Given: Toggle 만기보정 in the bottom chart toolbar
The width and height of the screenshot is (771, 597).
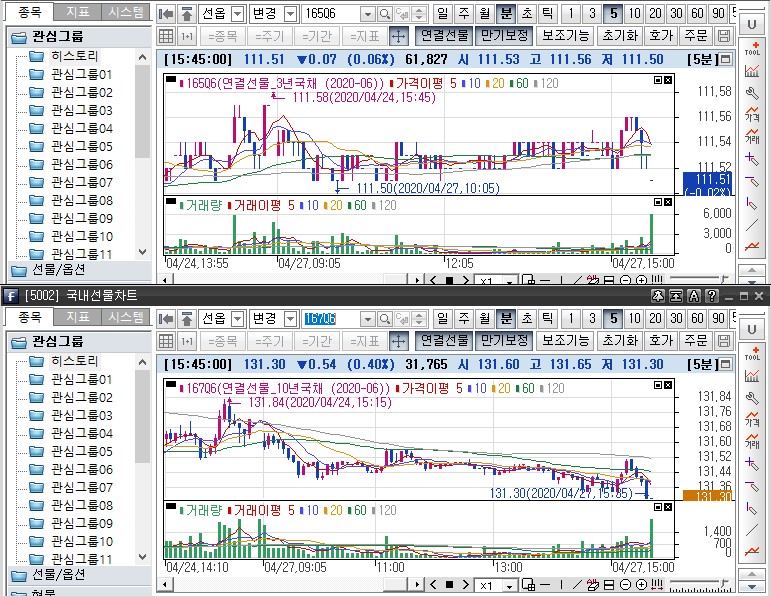Looking at the screenshot, I should (x=503, y=341).
